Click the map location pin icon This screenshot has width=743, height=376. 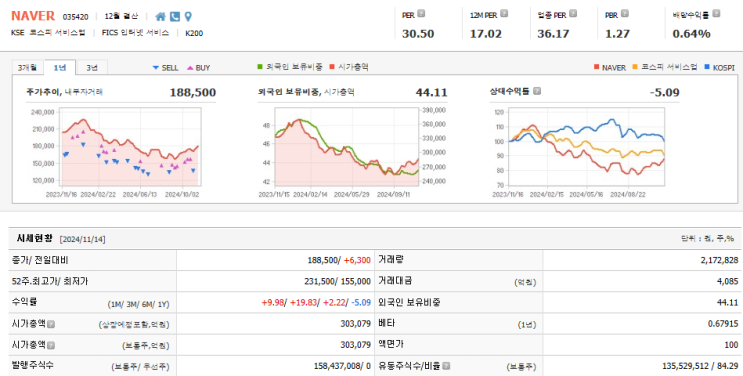point(188,17)
